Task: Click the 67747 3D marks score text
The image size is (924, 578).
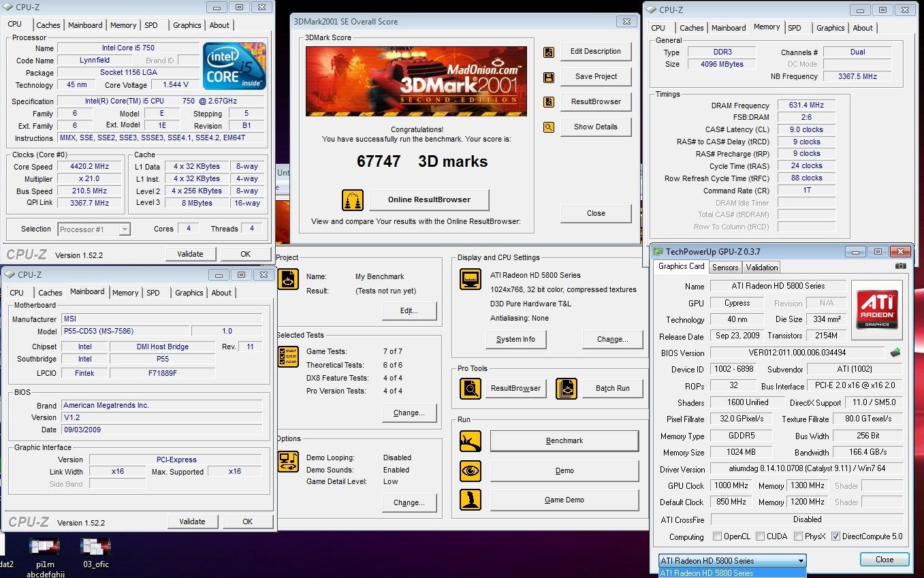Action: 422,161
